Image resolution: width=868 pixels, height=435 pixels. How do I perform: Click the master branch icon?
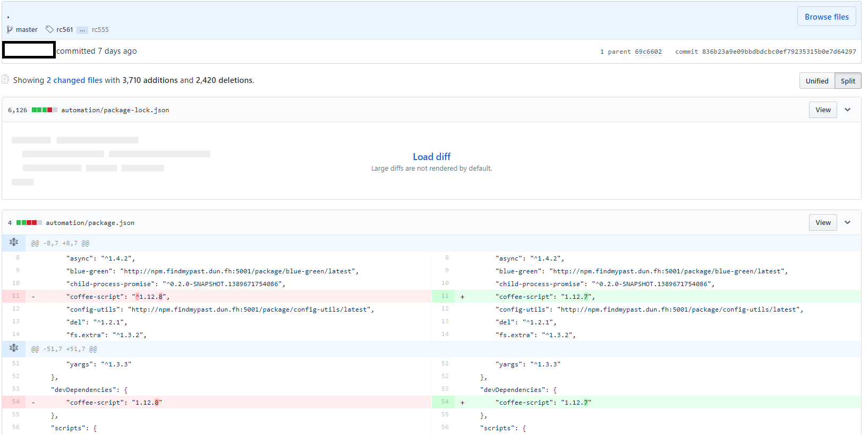tap(10, 30)
